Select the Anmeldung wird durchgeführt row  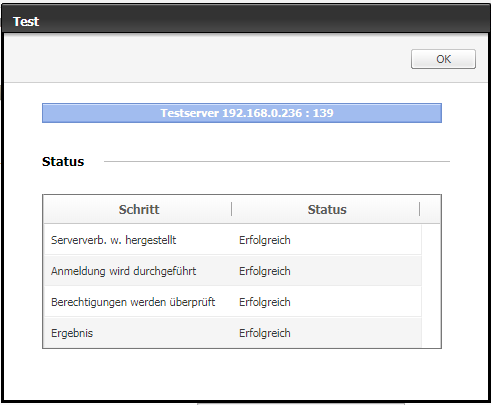point(233,271)
